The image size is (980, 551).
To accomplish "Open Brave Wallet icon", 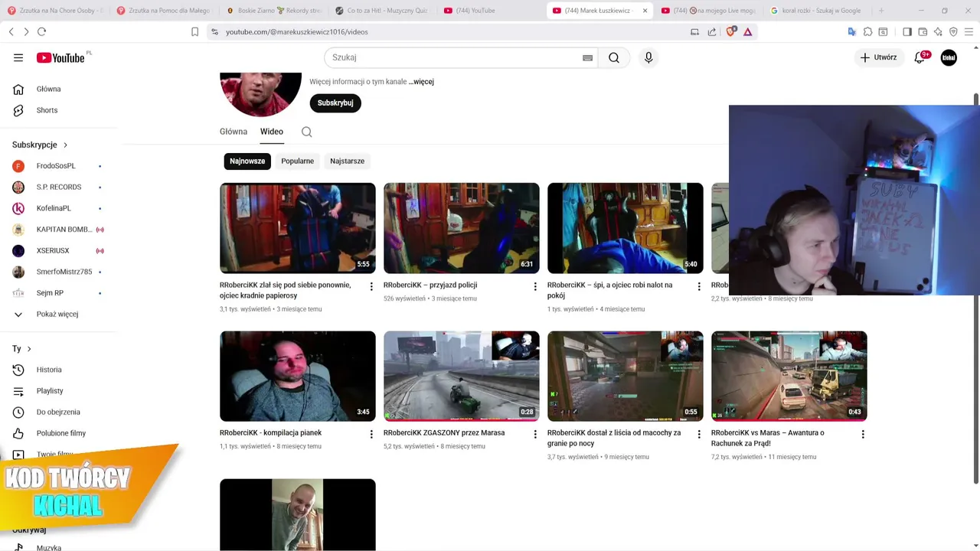I will [923, 31].
